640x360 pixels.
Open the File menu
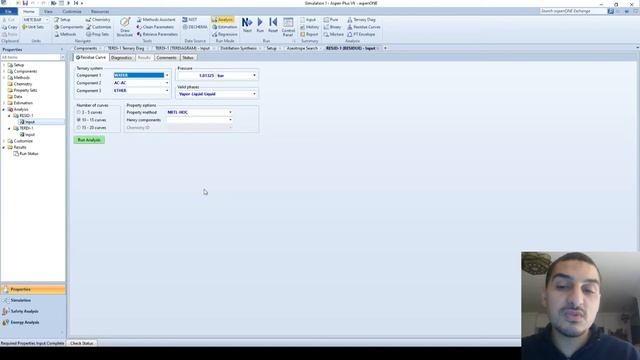click(8, 11)
